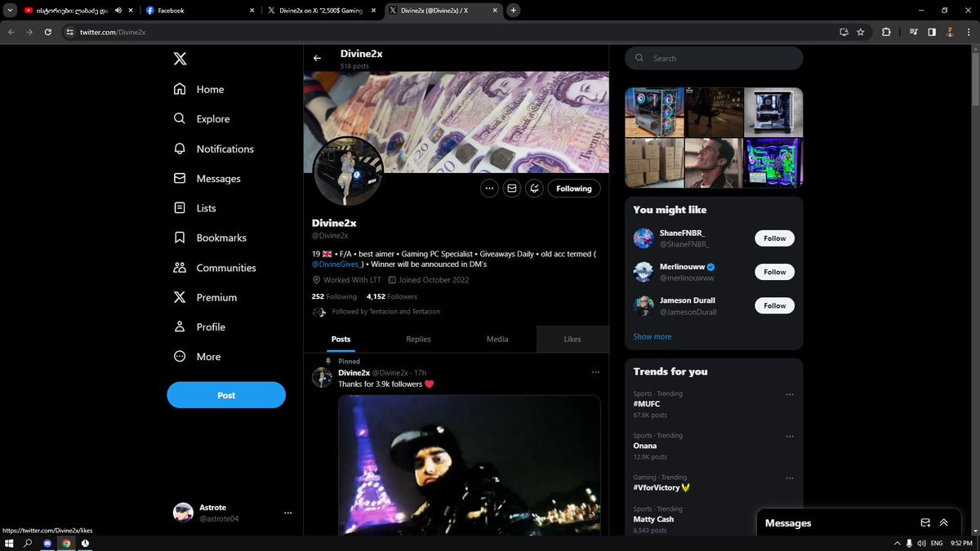Screen dimensions: 980x551
Task: Open the Profile icon in sidebar
Action: pyautogui.click(x=180, y=327)
